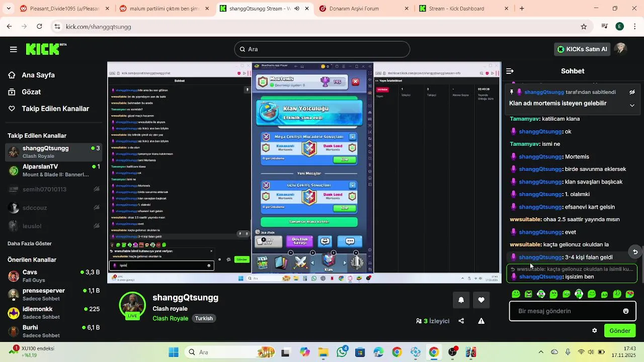Viewport: 644px width, 362px height.
Task: Toggle follow heart for shanggQtsungg
Action: tap(481, 300)
